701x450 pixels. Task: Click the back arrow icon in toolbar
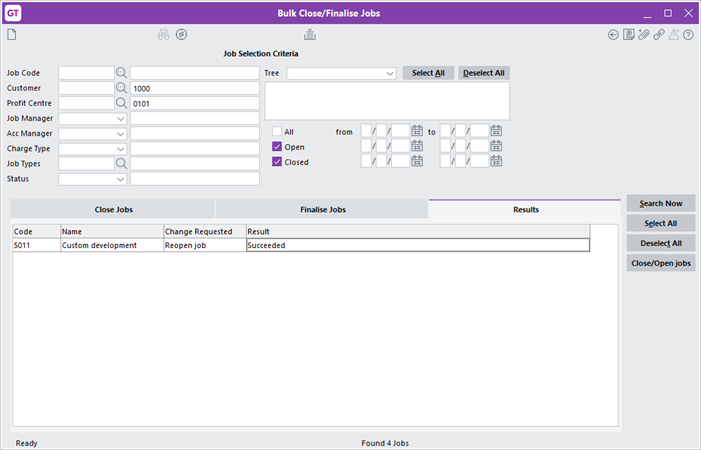pos(613,35)
